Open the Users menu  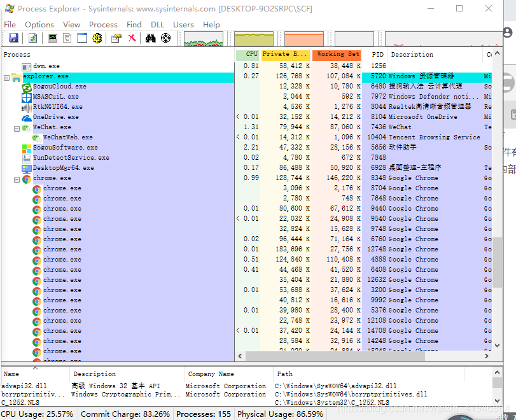[x=183, y=25]
